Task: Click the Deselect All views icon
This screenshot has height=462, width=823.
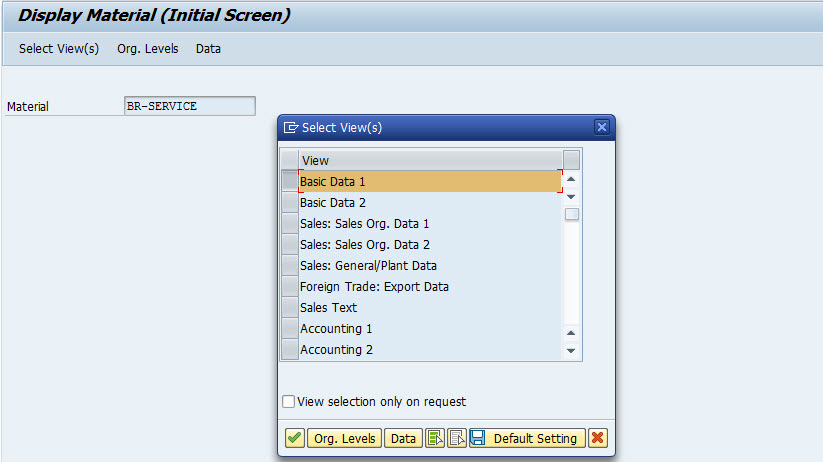Action: tap(457, 438)
